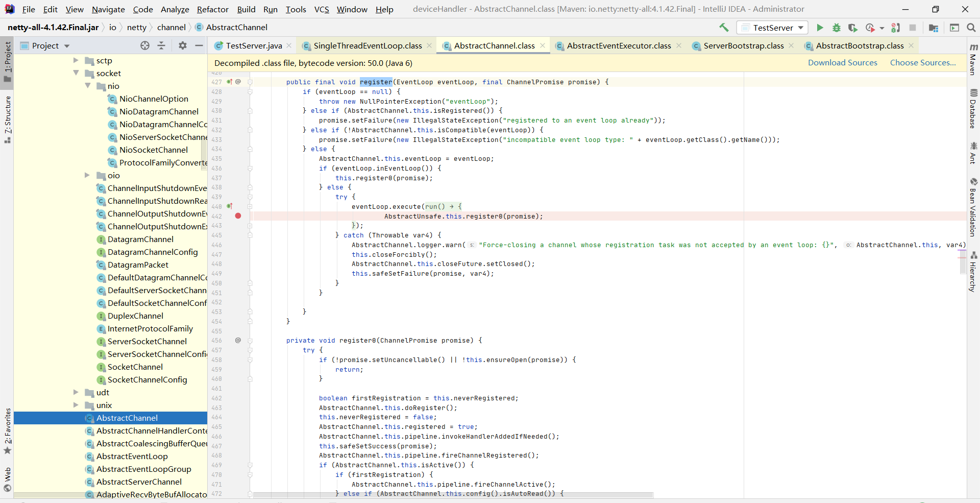980x503 pixels.
Task: Toggle the 1: Project tool window button
Action: (x=7, y=62)
